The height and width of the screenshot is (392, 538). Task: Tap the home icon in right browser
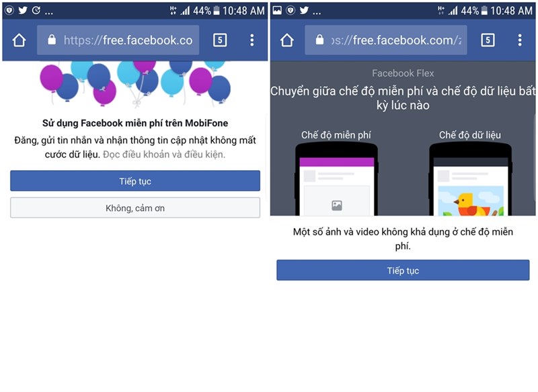click(287, 40)
